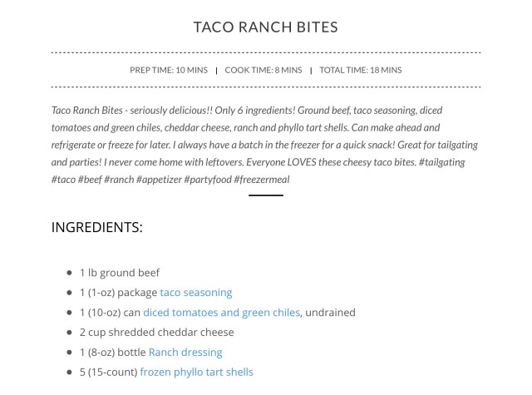Follow the diced tomatoes and green chiles link
The width and height of the screenshot is (532, 395).
pos(221,313)
